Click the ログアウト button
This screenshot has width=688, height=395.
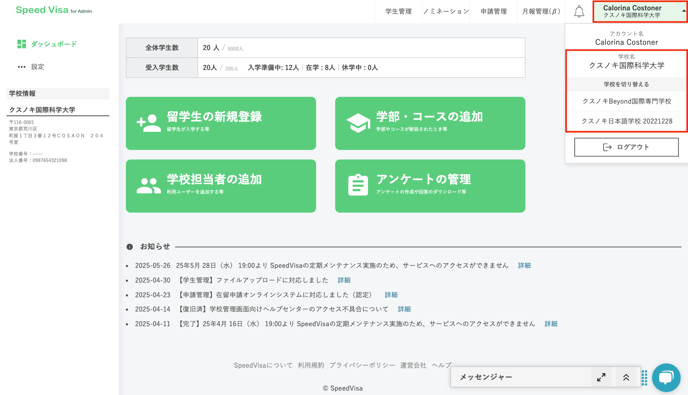626,147
